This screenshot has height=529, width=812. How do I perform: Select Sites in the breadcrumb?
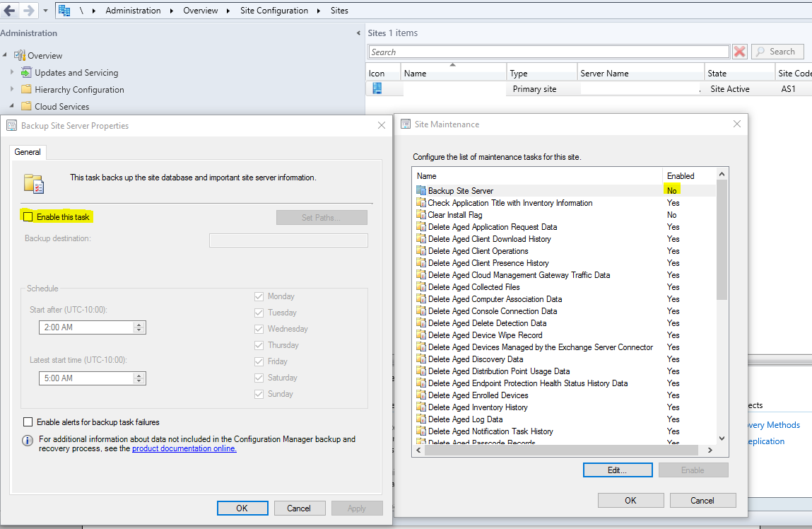(339, 11)
